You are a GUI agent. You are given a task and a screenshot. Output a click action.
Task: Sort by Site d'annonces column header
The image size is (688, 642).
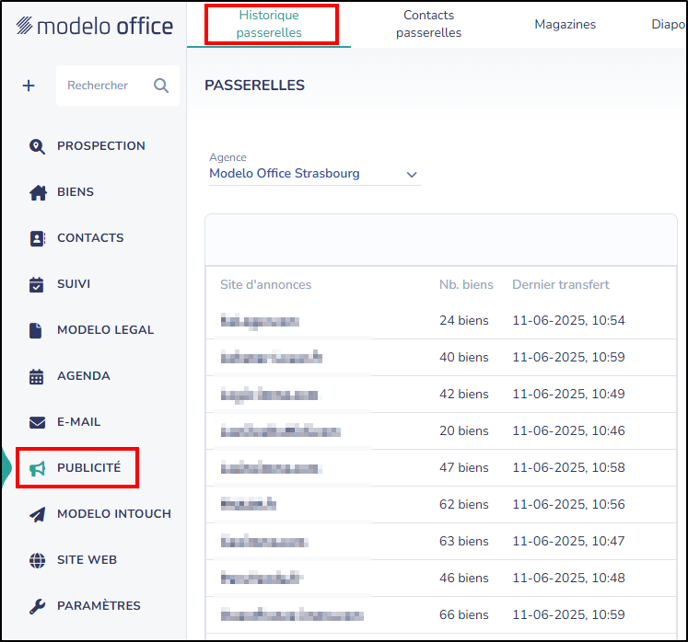coord(265,284)
